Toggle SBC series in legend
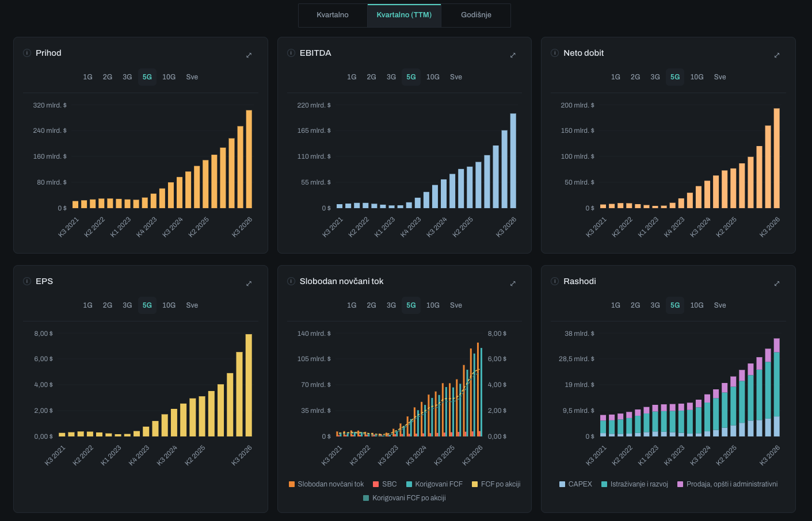 pyautogui.click(x=385, y=484)
